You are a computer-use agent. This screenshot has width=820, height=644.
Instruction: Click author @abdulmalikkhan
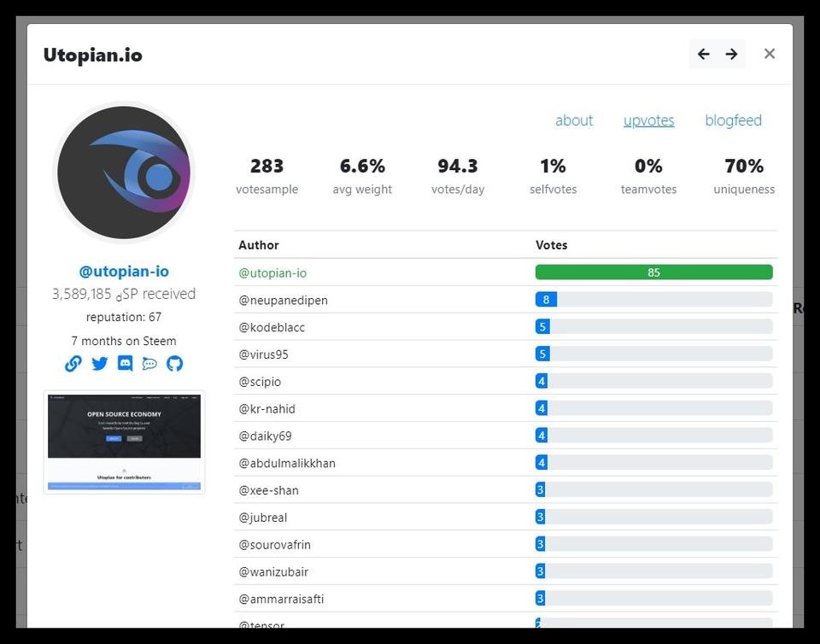click(287, 463)
